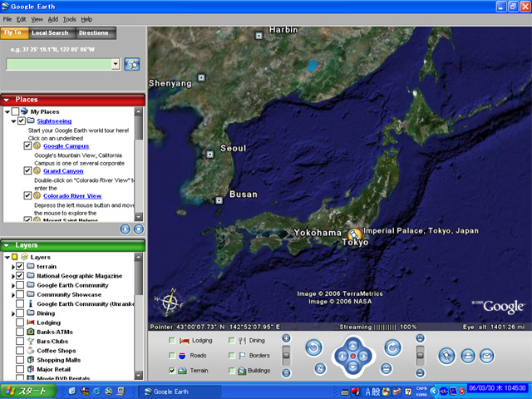Uncheck the Colorado River View checkbox
Image resolution: width=532 pixels, height=399 pixels.
pyautogui.click(x=27, y=196)
